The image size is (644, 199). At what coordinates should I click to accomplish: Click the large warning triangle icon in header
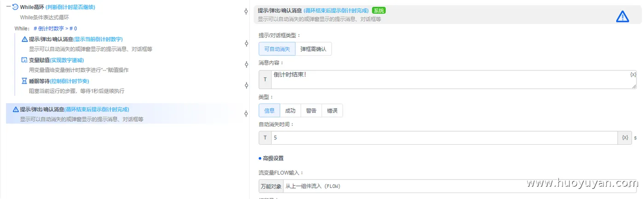point(622,17)
